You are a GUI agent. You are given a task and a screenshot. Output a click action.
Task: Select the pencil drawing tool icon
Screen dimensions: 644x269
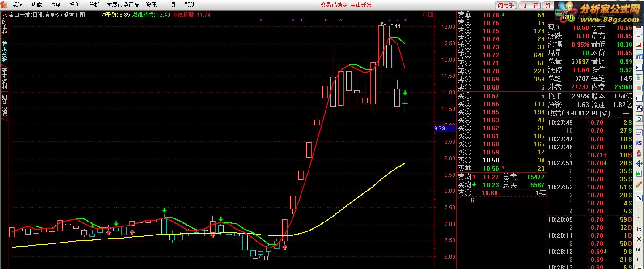point(639,184)
